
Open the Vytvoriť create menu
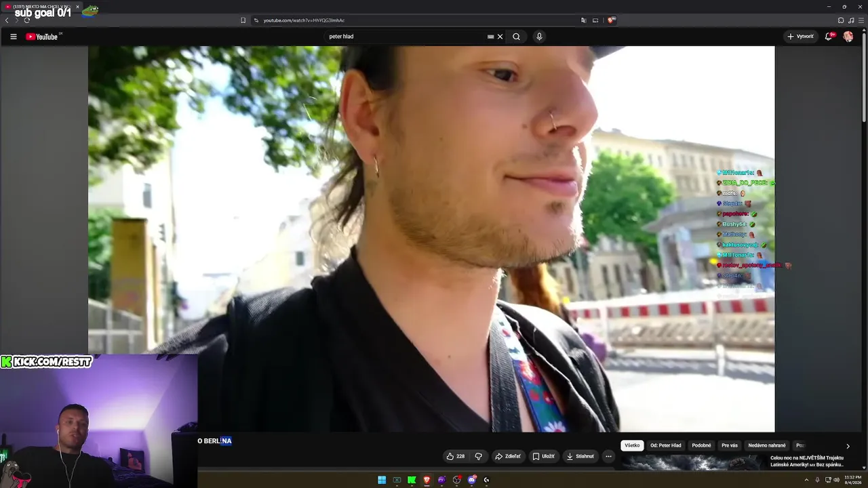[x=801, y=37]
